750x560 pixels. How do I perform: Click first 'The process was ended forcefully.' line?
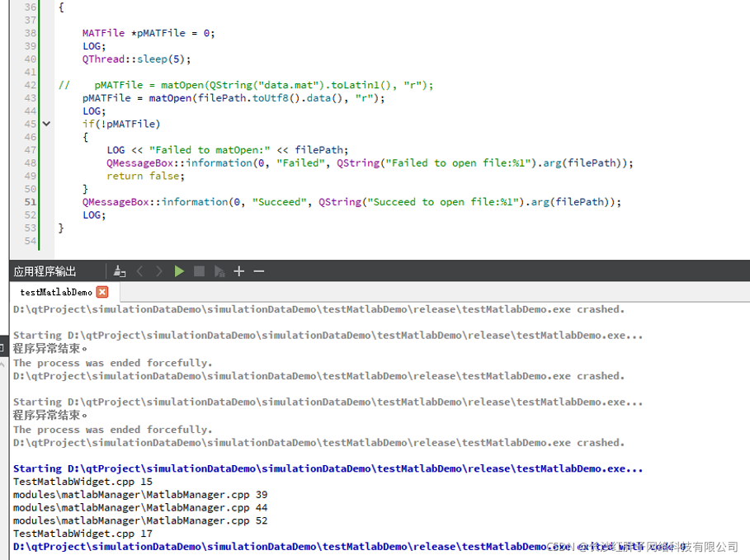(112, 363)
